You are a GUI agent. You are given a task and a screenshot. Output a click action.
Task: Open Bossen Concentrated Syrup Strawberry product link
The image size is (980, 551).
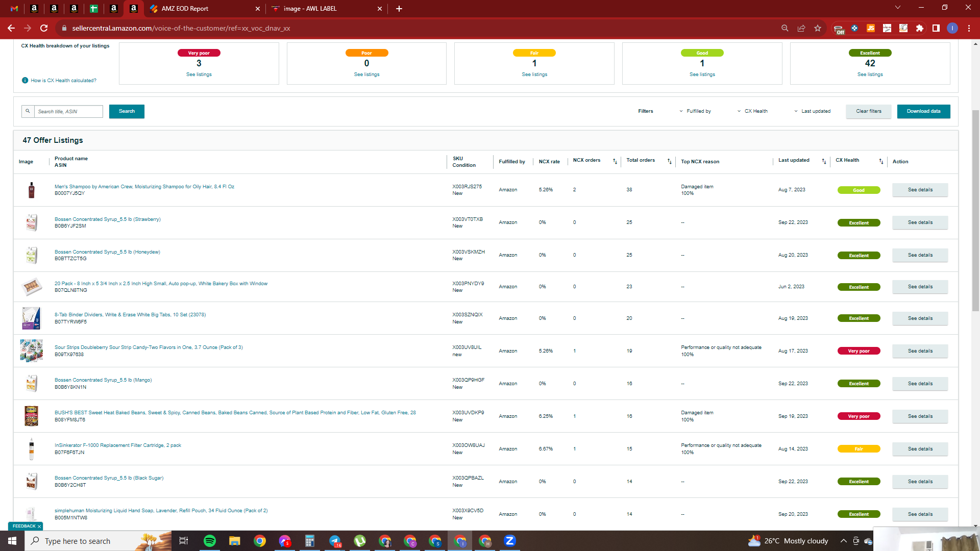pos(108,219)
